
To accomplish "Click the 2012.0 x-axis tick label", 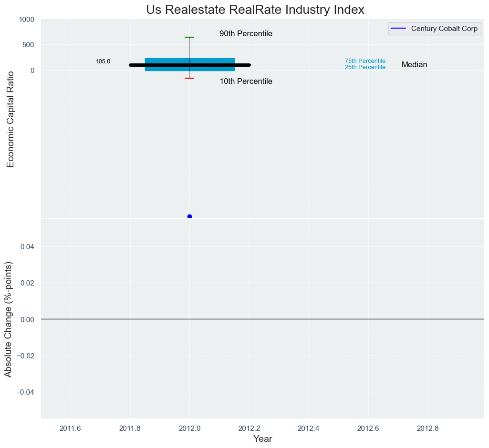I will [189, 428].
